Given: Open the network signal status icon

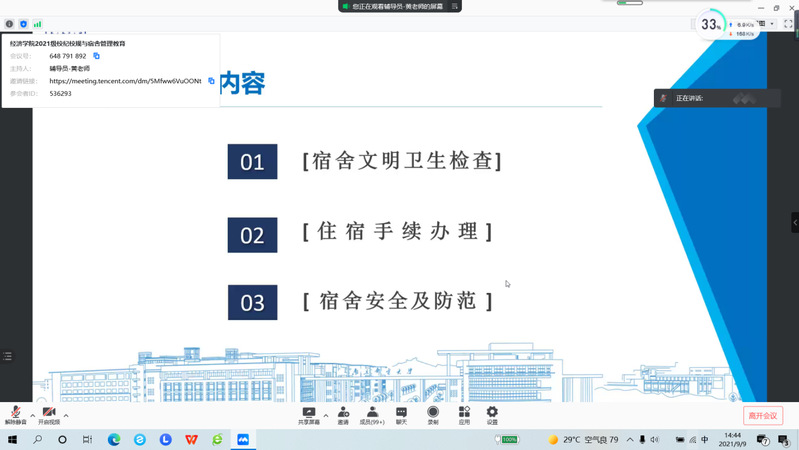Looking at the screenshot, I should pyautogui.click(x=37, y=24).
